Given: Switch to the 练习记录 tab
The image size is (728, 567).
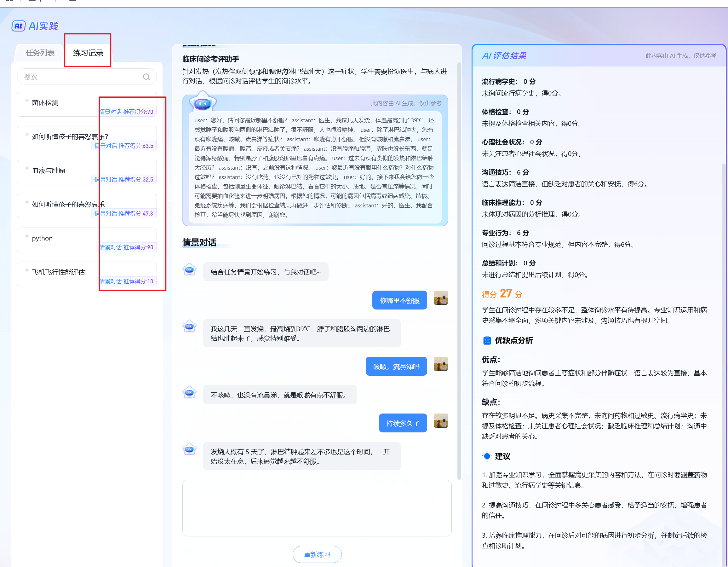Looking at the screenshot, I should (88, 53).
